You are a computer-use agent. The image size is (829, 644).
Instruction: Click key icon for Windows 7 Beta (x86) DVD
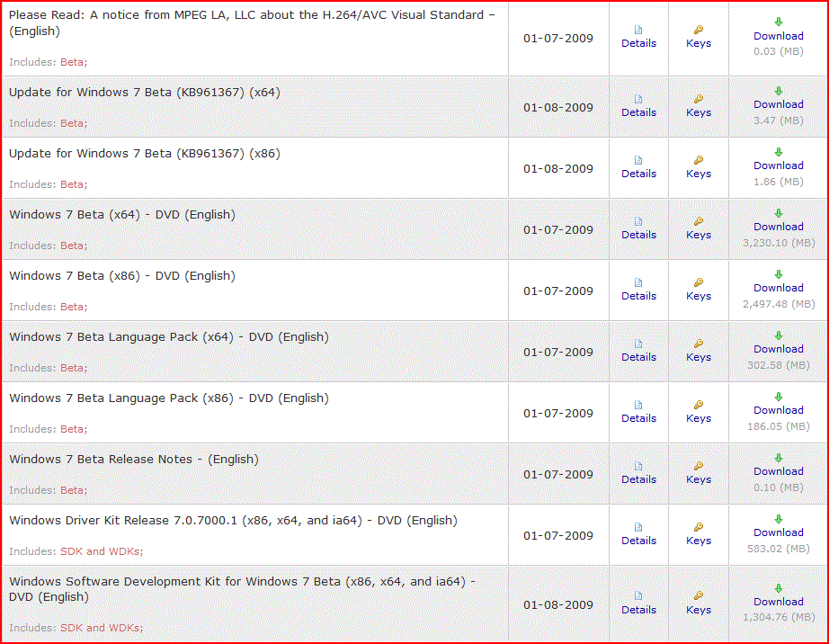coord(699,282)
